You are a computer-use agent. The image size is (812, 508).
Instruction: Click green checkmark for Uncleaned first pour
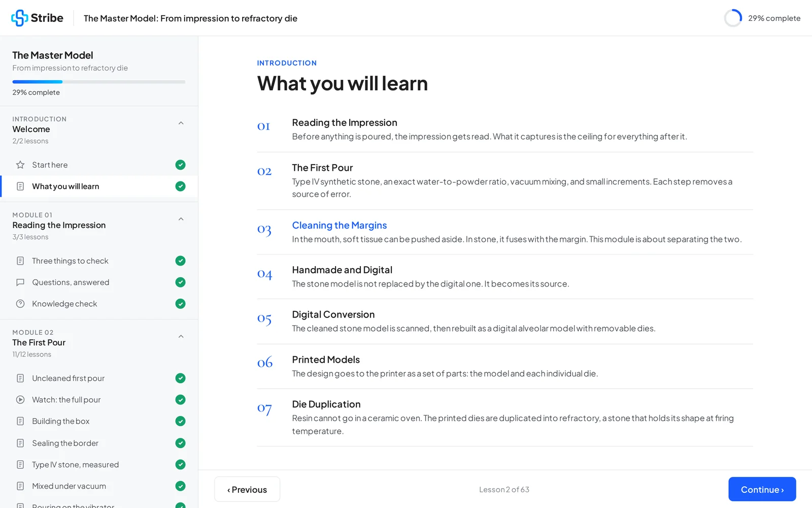pos(180,378)
